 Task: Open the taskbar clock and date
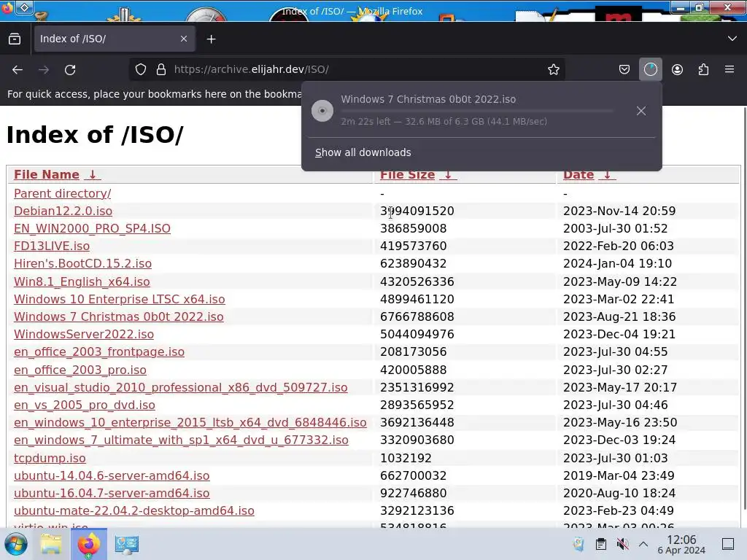click(x=681, y=544)
